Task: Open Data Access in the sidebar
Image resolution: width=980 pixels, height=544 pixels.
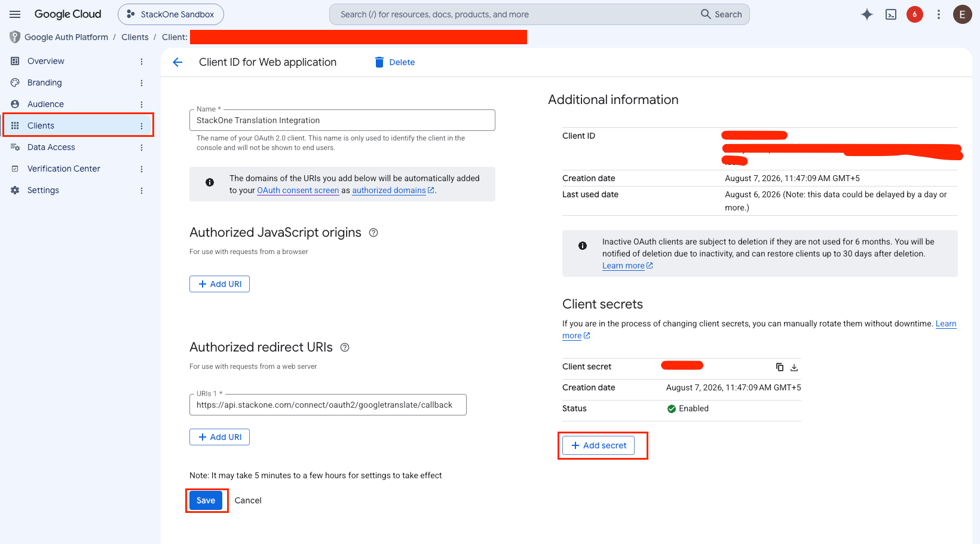Action: click(x=51, y=147)
